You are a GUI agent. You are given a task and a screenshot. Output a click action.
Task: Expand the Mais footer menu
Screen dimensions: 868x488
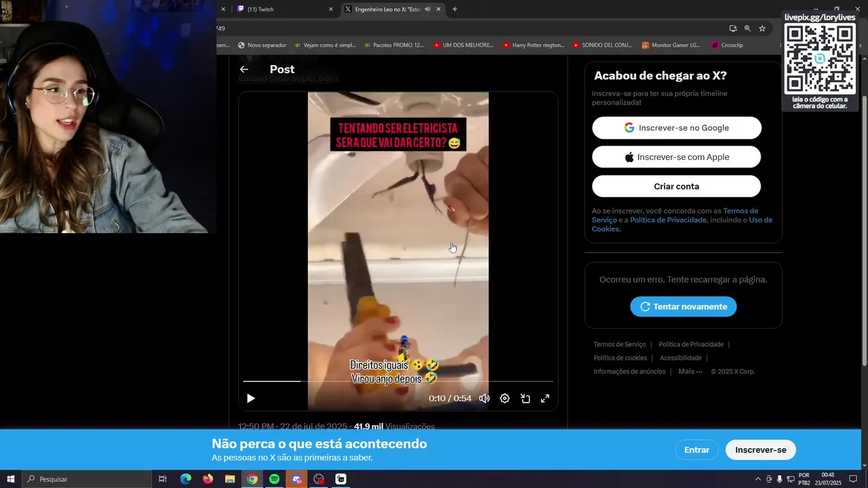pyautogui.click(x=690, y=371)
